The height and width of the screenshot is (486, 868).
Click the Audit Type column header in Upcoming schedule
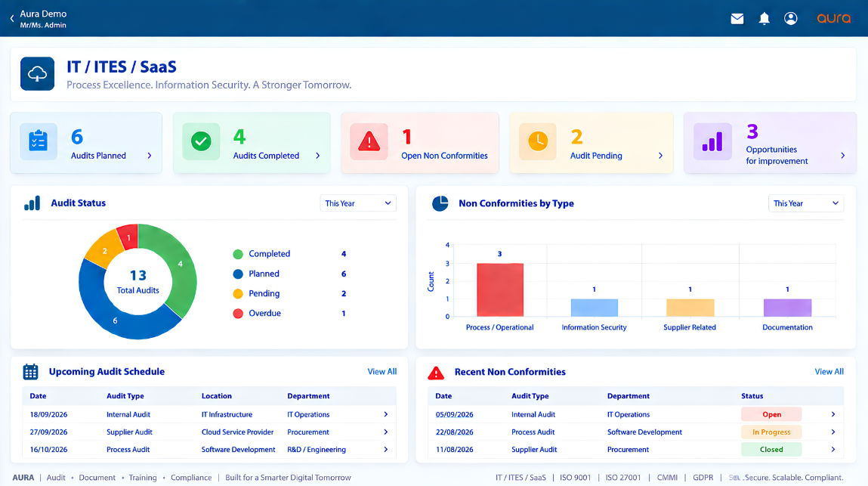point(125,396)
